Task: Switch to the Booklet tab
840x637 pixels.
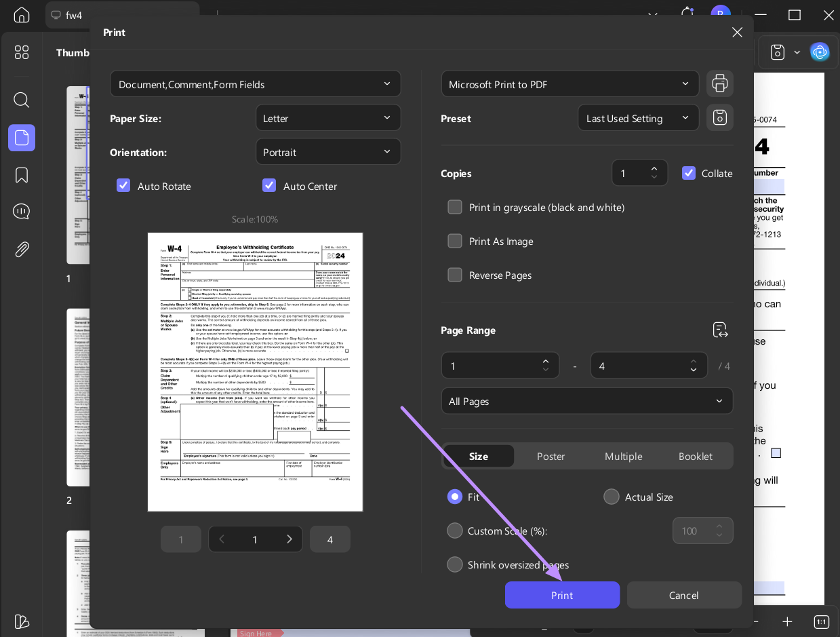Action: click(x=695, y=456)
